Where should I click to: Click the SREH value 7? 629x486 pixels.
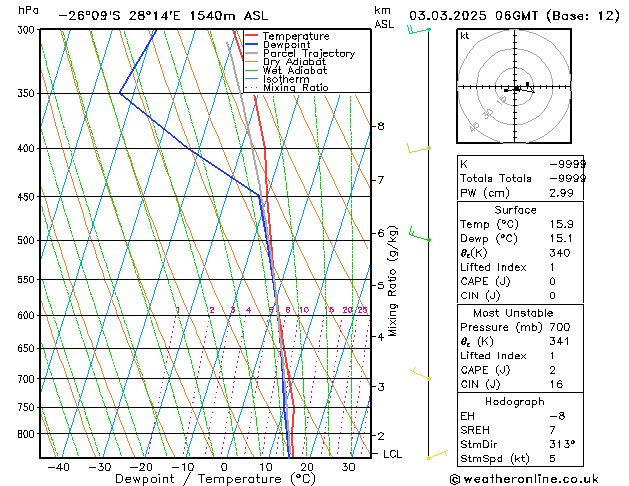coord(552,430)
